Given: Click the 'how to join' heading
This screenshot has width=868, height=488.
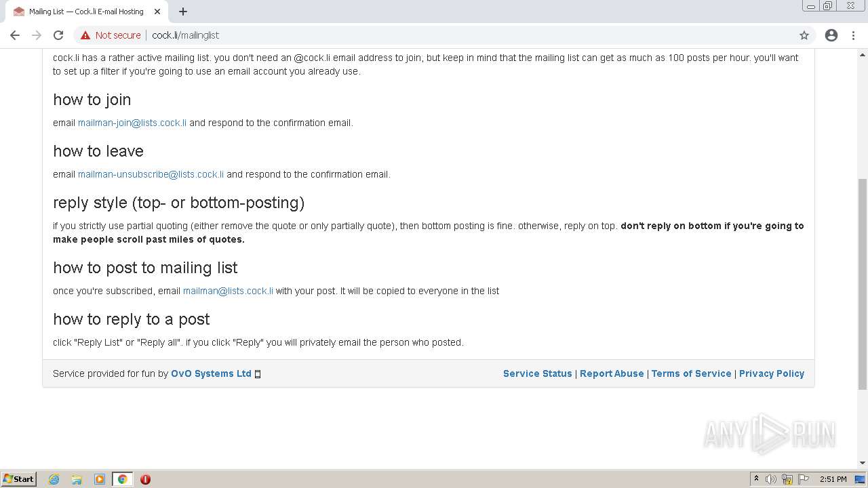Looking at the screenshot, I should pyautogui.click(x=92, y=100).
